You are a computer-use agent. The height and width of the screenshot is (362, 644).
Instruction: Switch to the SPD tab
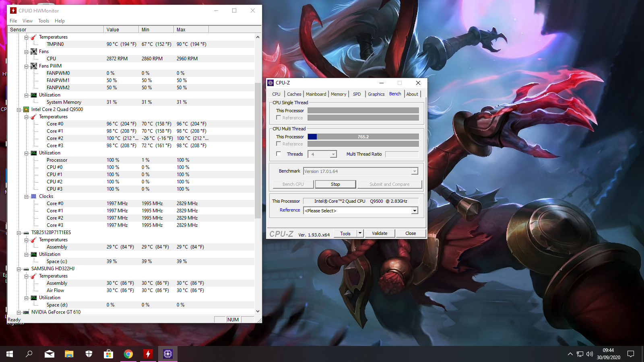[357, 94]
